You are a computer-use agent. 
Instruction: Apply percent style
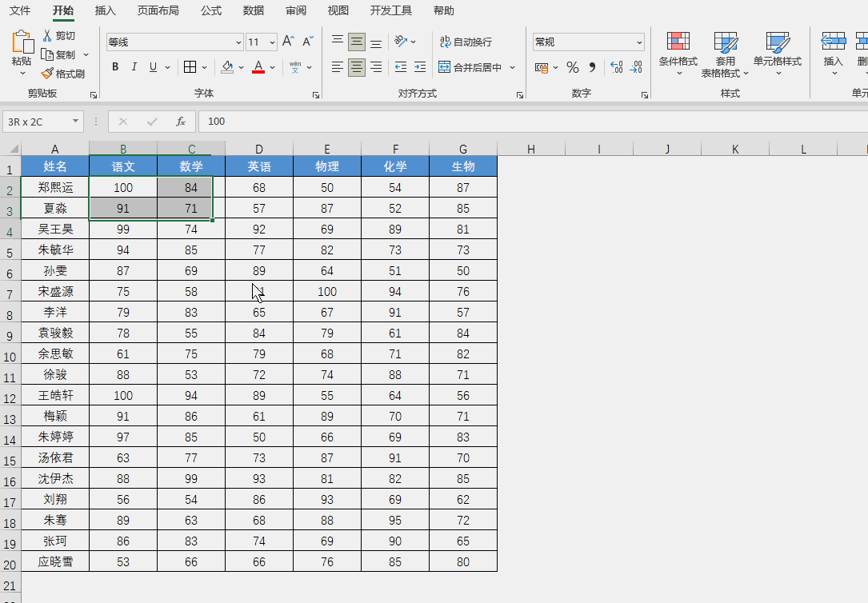pyautogui.click(x=573, y=67)
